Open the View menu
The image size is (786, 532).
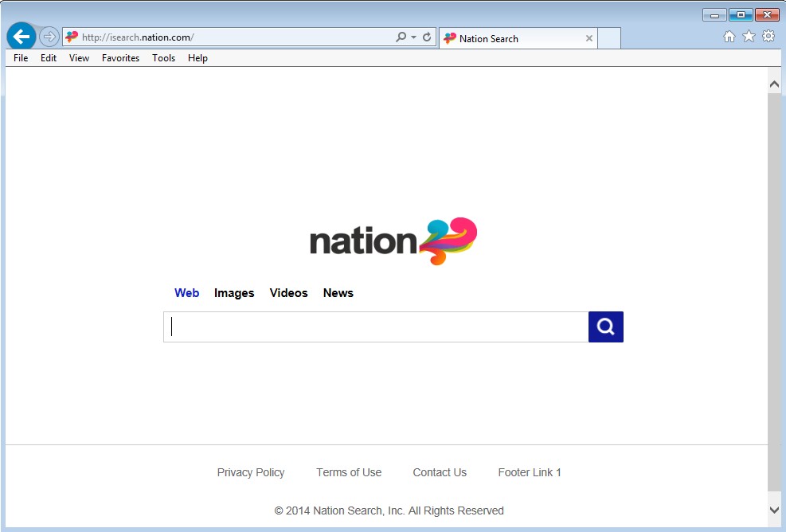[x=79, y=58]
